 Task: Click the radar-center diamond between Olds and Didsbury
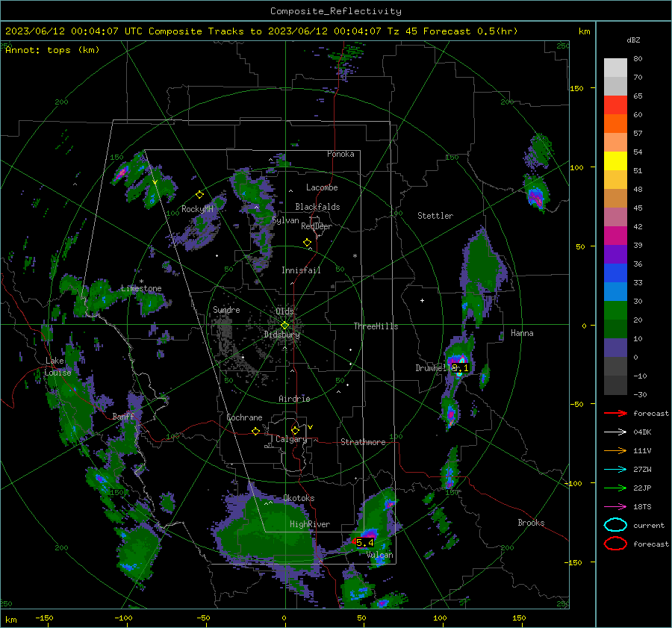(284, 326)
